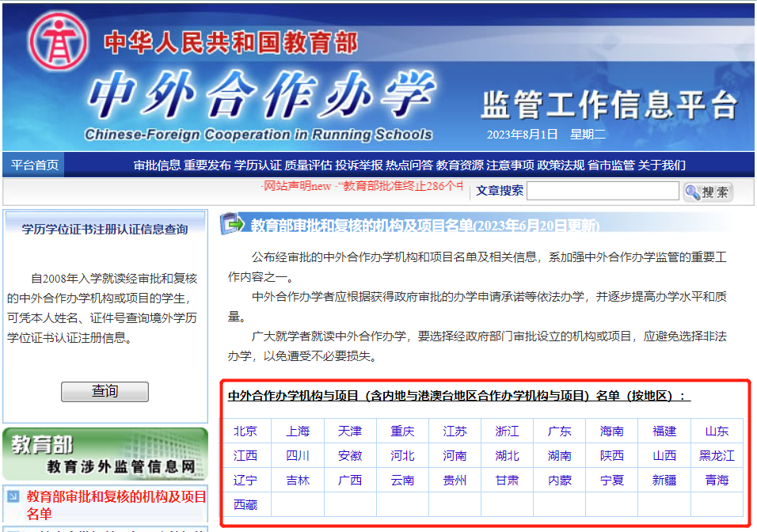Viewport: 757px width, 532px height.
Task: Click the 学历学位证书注册认证信息查询 heading
Action: pyautogui.click(x=105, y=230)
